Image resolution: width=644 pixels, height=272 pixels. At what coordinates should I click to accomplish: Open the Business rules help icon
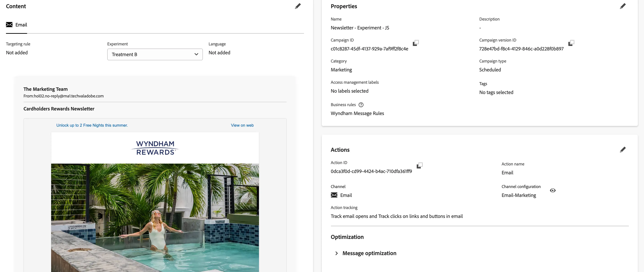(361, 105)
